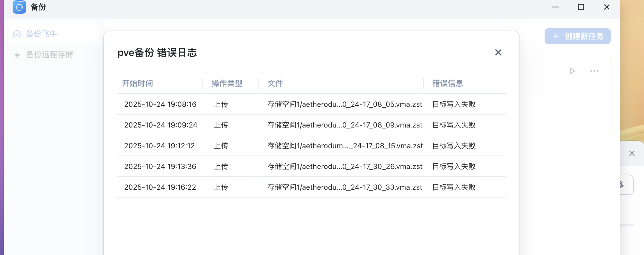Run the backup task with play icon
This screenshot has height=255, width=644.
tap(572, 71)
